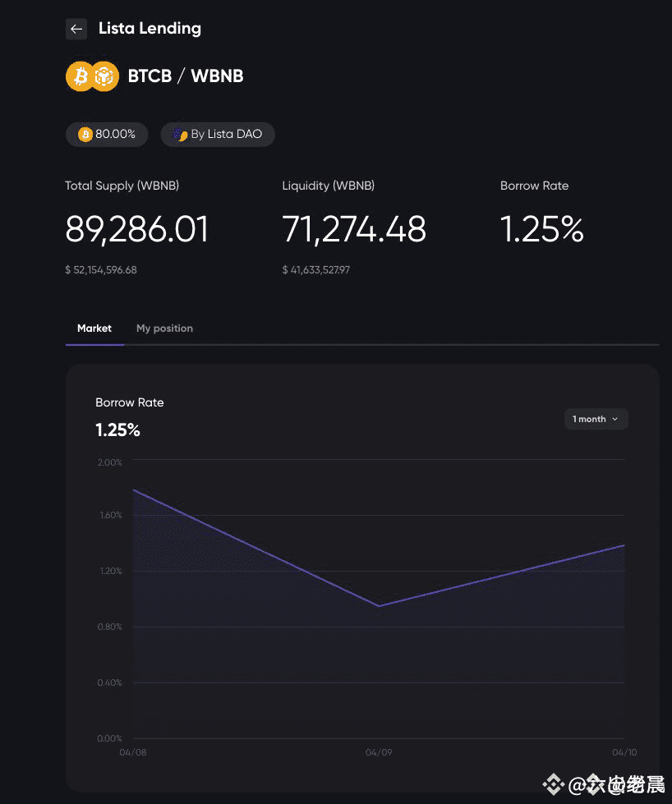Screen dimensions: 672x804
Task: Click the Lista DAO logo icon
Action: 179,134
